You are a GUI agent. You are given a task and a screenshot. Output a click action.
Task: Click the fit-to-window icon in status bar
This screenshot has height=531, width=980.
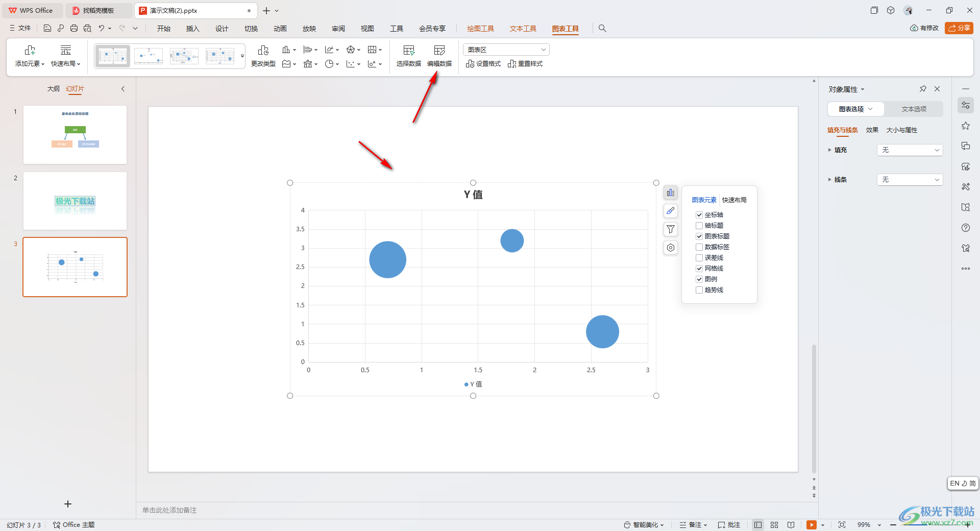coord(842,525)
